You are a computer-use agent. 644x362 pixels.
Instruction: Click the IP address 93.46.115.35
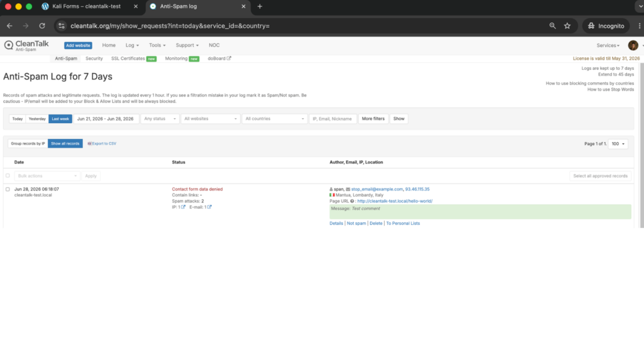(x=418, y=189)
